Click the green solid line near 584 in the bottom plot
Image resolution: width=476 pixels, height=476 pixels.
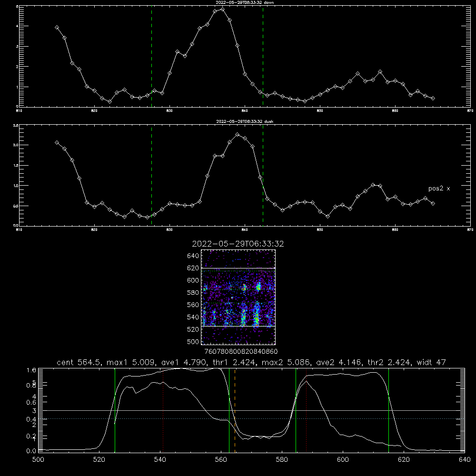[x=296, y=410]
